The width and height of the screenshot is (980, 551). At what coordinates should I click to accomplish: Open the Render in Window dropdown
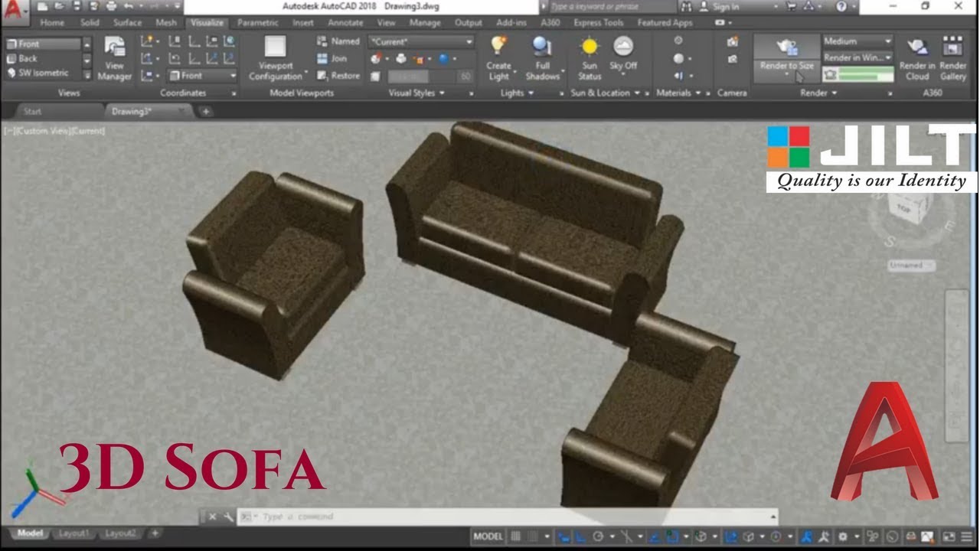coord(858,58)
